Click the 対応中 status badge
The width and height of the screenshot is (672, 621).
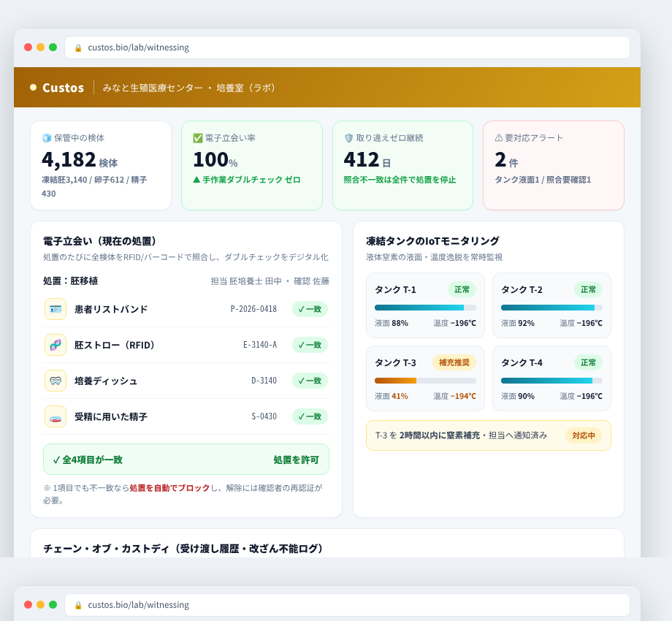point(584,435)
